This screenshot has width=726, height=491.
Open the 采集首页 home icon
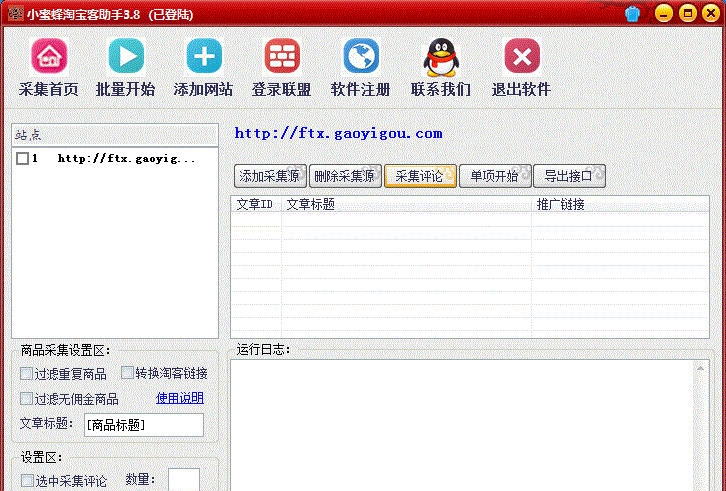[49, 56]
